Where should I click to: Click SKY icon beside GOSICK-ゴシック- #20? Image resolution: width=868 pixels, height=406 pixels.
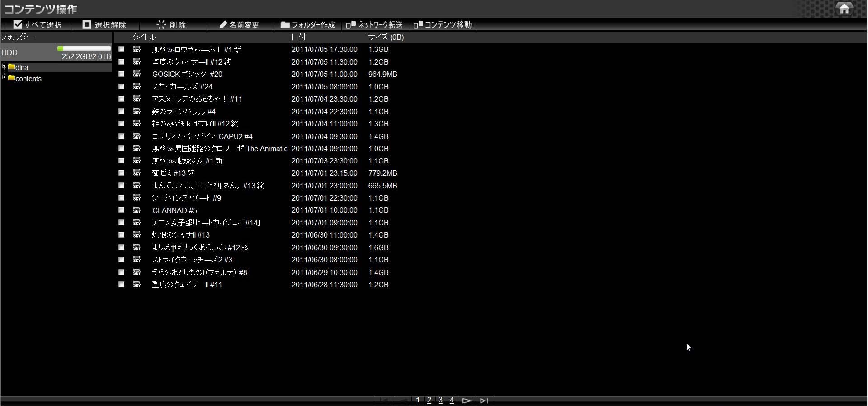pos(137,74)
